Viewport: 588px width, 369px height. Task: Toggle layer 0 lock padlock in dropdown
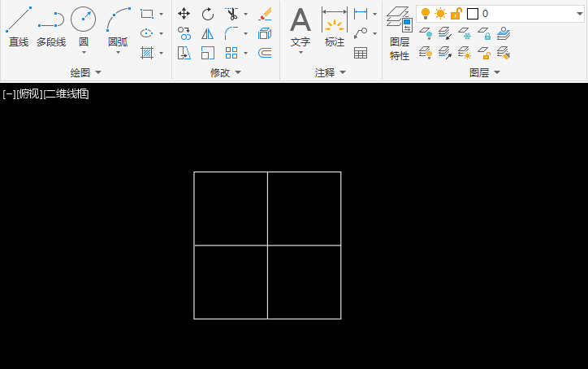click(456, 14)
